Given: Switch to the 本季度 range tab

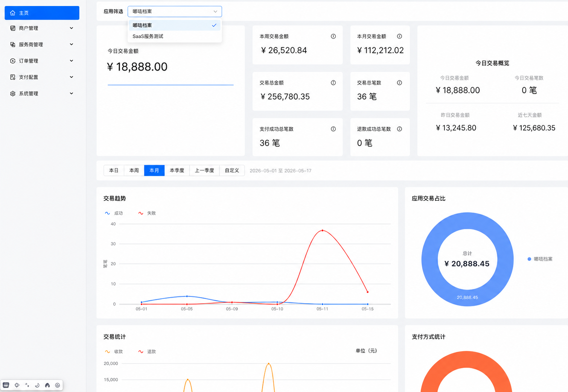Looking at the screenshot, I should pyautogui.click(x=177, y=170).
